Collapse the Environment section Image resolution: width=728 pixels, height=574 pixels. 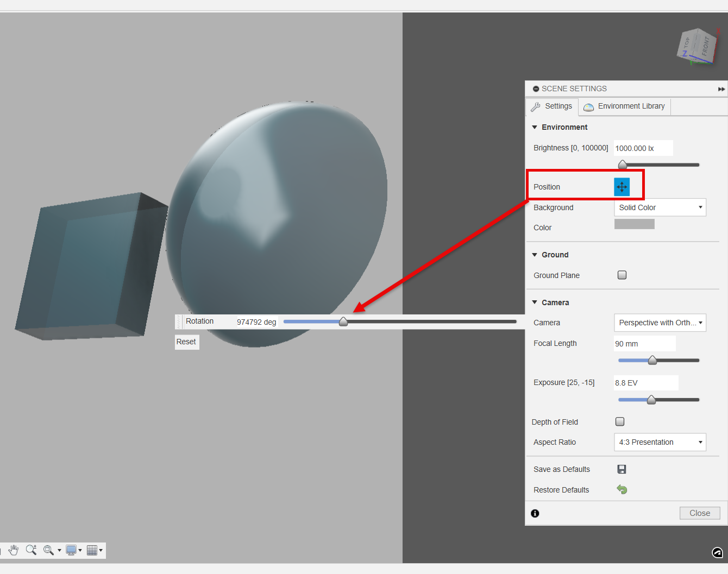(x=535, y=127)
